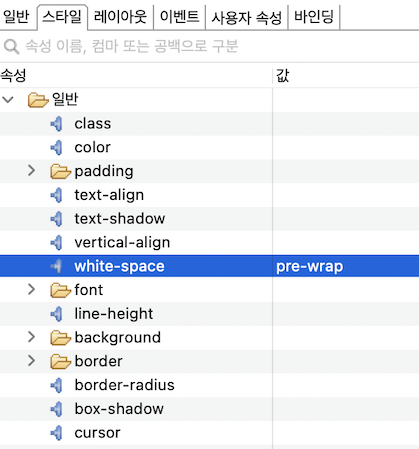Screen dimensions: 419x449
Task: Switch to the 레이아웃 tab
Action: (x=120, y=17)
